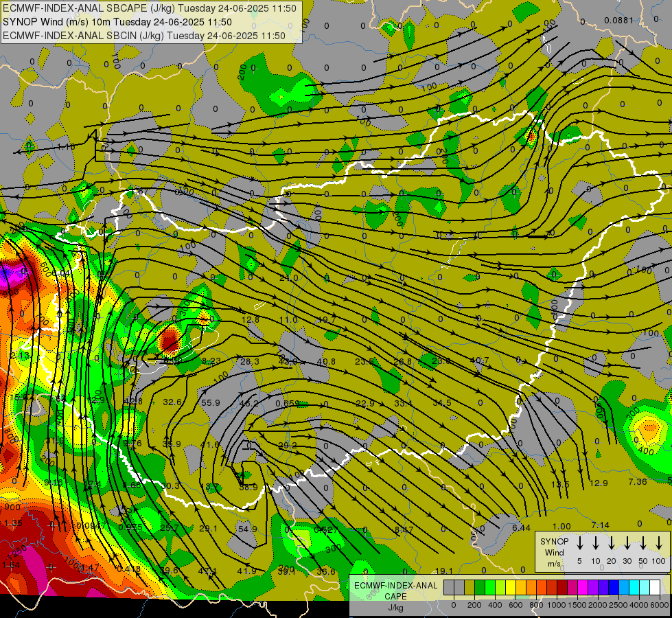Click the SYNOP wind arrow for 30 m/s
The image size is (672, 618).
627,543
